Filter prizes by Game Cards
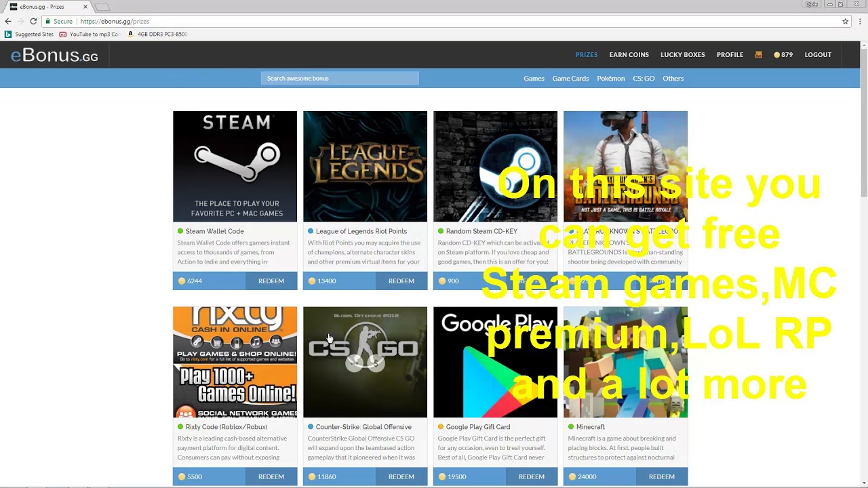 (570, 79)
